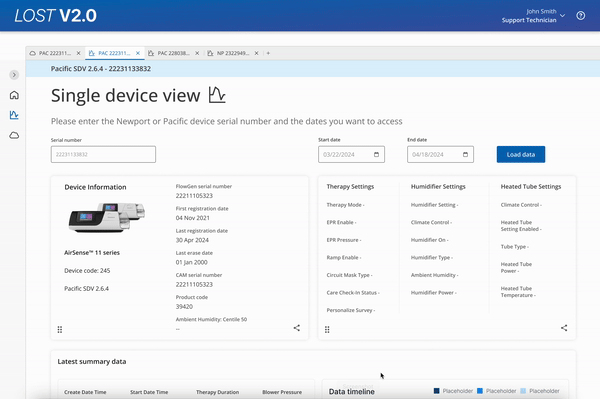The width and height of the screenshot is (600, 399).
Task: Open the help question mark icon
Action: [580, 16]
